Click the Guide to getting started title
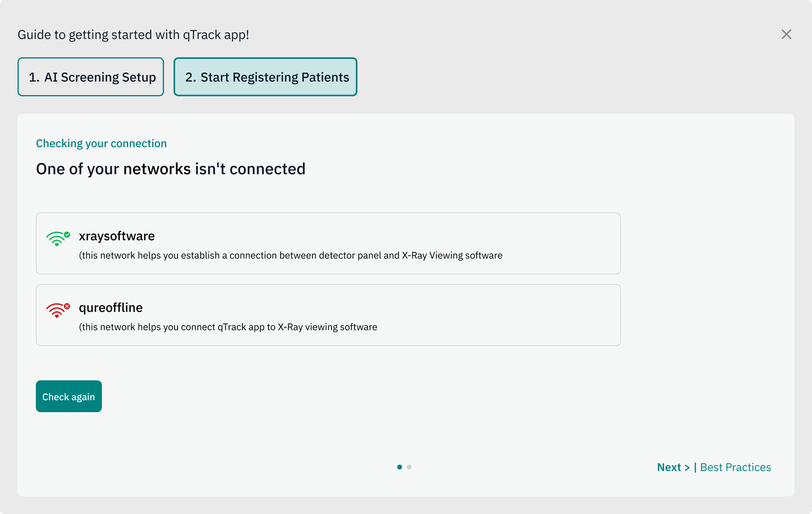This screenshot has height=514, width=812. (x=133, y=35)
